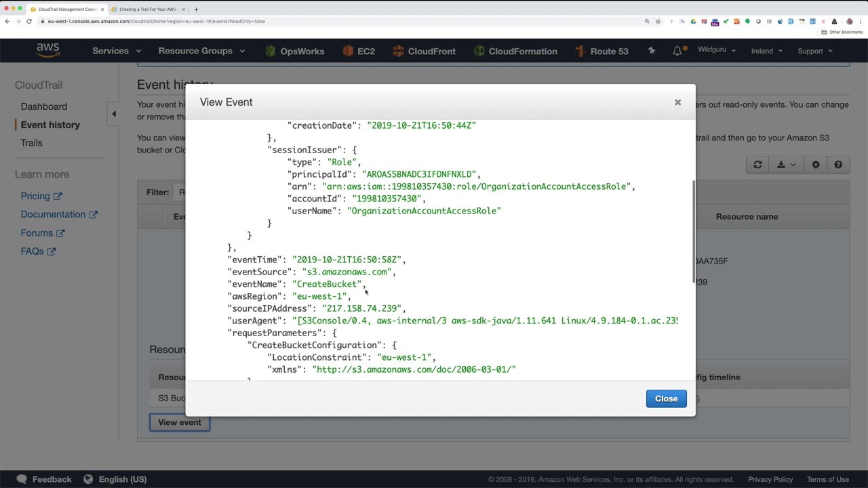Viewport: 868px width, 488px height.
Task: Click the blue Close button in the dialog
Action: point(666,399)
